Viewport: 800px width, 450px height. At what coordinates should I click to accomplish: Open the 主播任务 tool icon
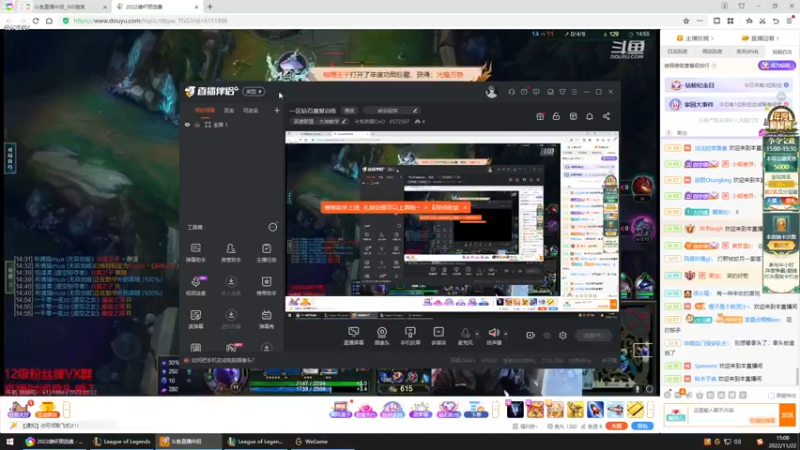[266, 252]
